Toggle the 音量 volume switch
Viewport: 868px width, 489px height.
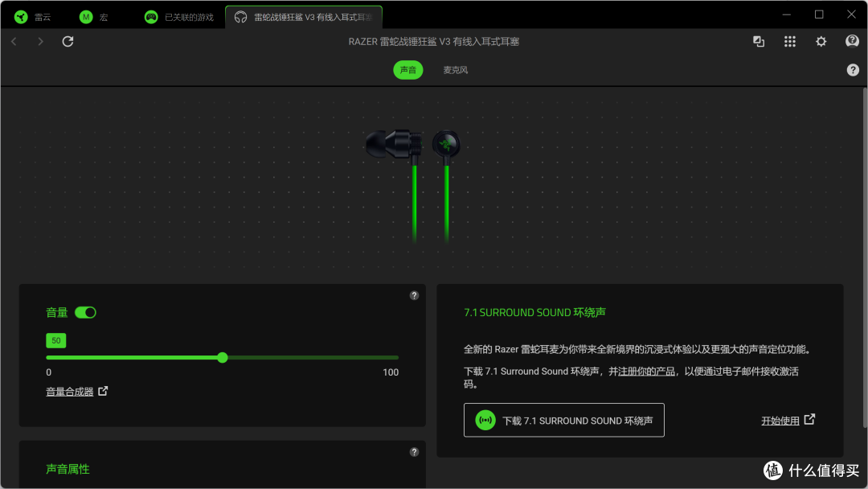(85, 312)
